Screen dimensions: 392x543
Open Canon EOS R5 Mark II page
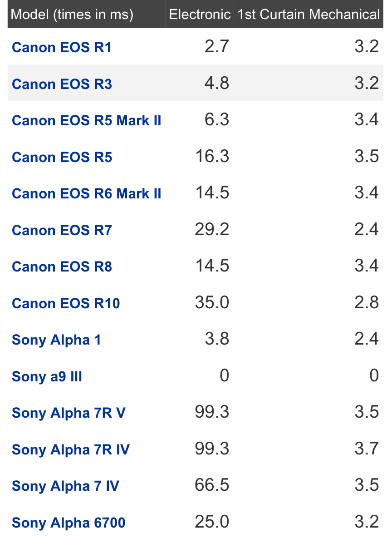point(86,121)
